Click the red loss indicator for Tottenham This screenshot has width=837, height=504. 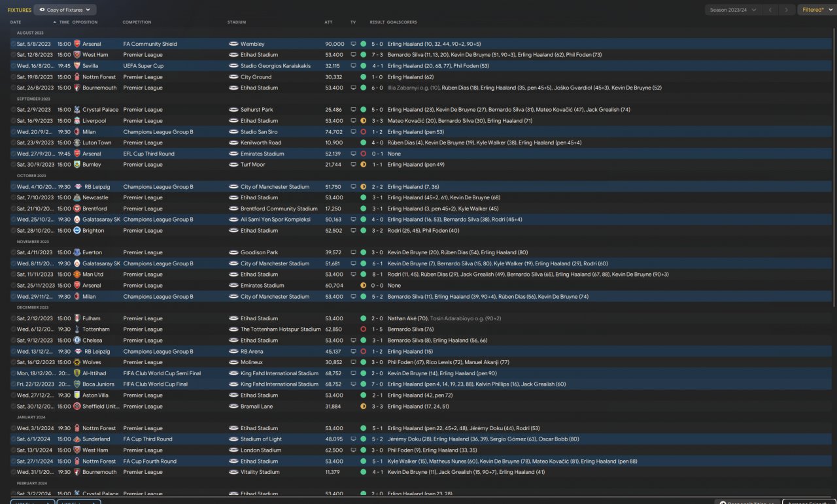(363, 329)
